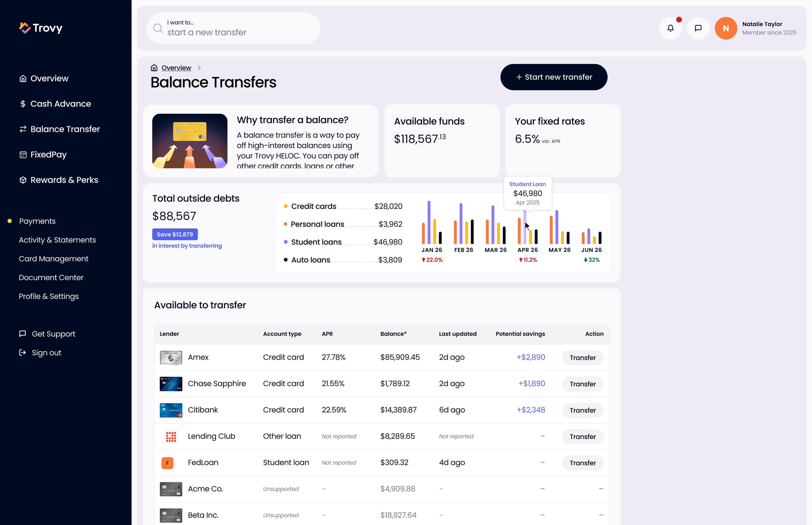
Task: Go to Card Management
Action: tap(54, 258)
